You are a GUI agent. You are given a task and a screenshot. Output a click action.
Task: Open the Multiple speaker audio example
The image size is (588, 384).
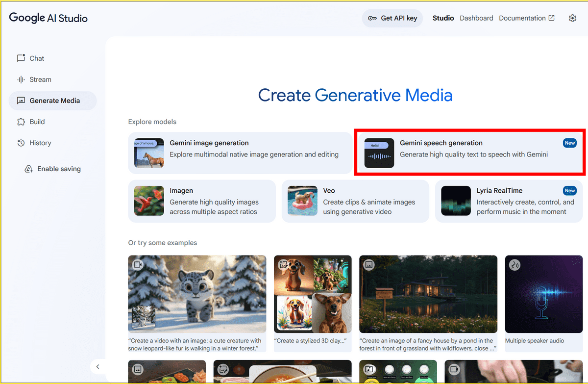544,294
